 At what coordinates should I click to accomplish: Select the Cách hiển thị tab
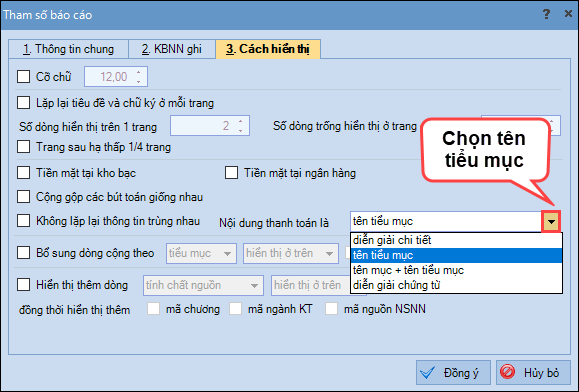coord(268,49)
